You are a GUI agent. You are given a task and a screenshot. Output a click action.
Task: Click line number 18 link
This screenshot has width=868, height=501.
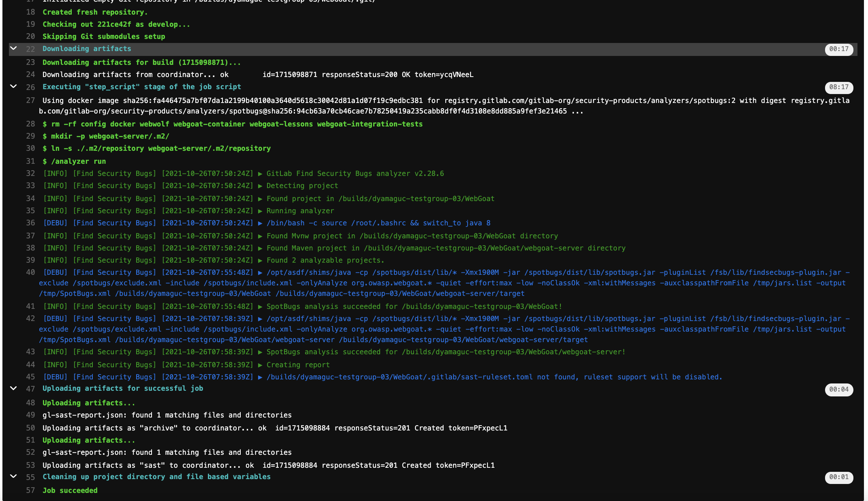(x=30, y=12)
